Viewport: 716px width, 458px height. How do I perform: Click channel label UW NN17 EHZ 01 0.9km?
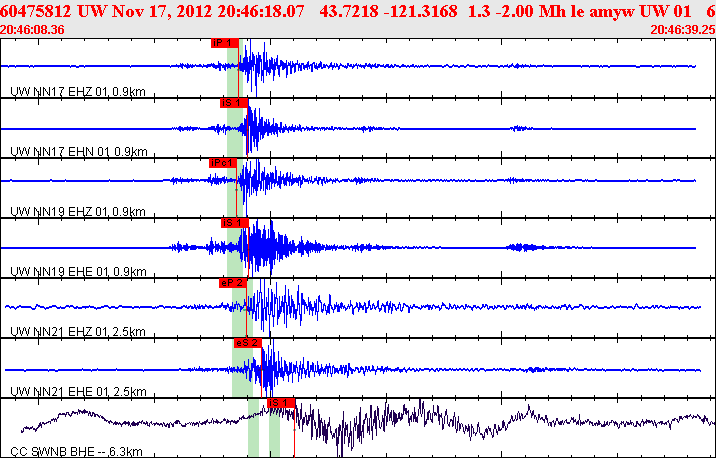pyautogui.click(x=78, y=92)
